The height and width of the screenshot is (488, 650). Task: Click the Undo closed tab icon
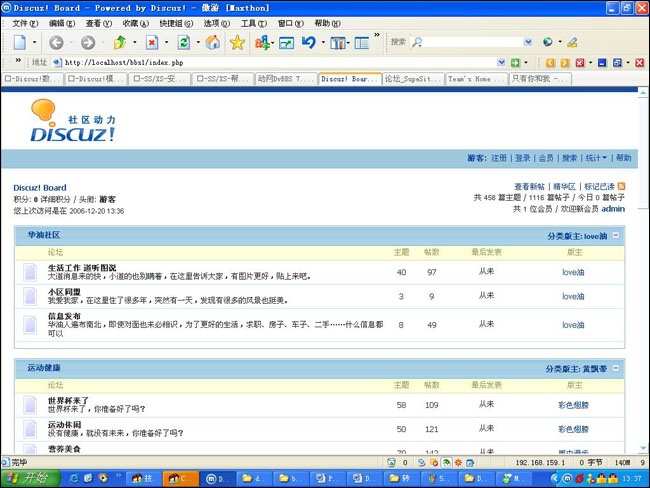coord(309,42)
